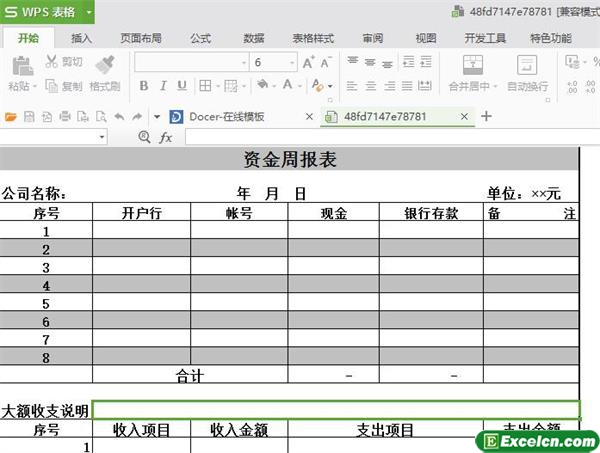The height and width of the screenshot is (453, 600).
Task: Select the Format Painter brush
Action: tap(105, 64)
